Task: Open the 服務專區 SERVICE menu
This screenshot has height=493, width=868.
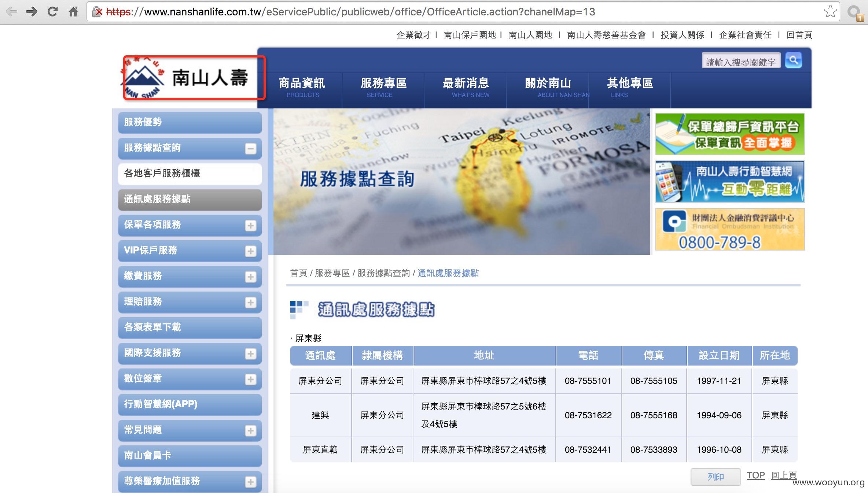Action: (x=383, y=88)
